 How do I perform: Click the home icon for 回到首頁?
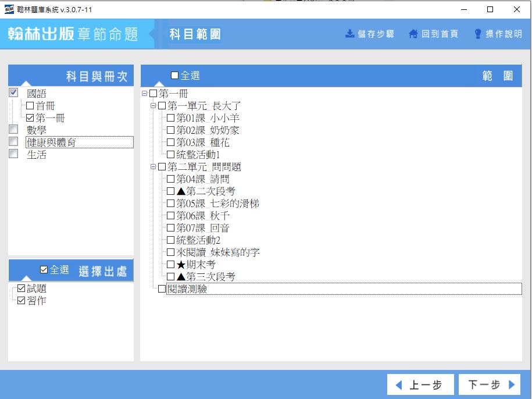point(413,34)
